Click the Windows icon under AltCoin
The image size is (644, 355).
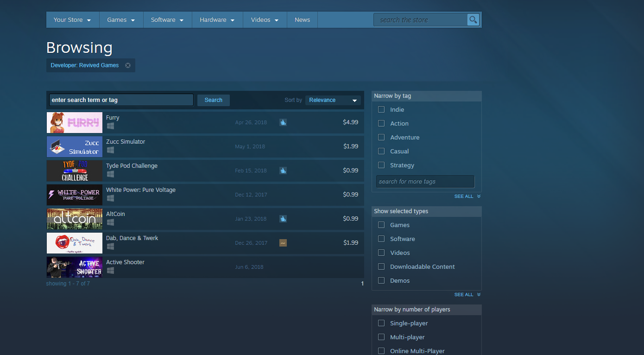tap(110, 222)
